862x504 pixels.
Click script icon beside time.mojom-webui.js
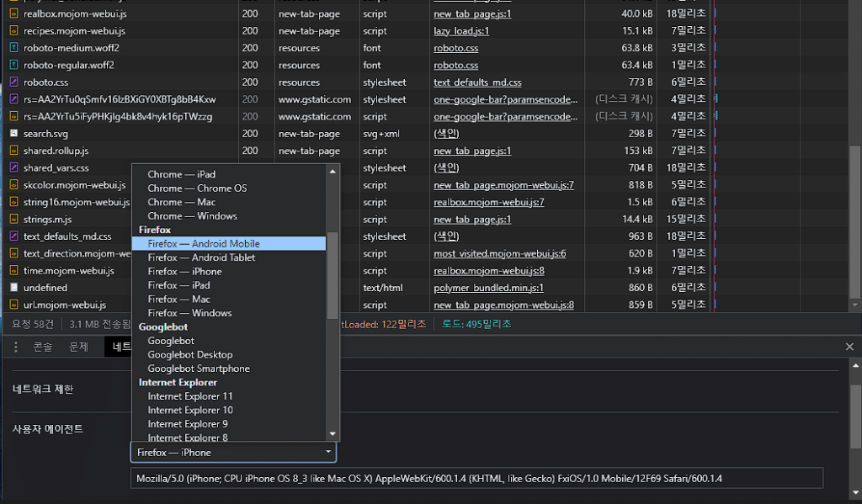coord(13,270)
